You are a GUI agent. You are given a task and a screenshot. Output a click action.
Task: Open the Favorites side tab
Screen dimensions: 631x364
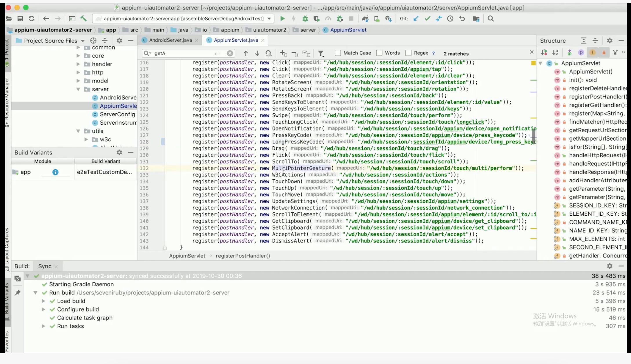pyautogui.click(x=7, y=341)
